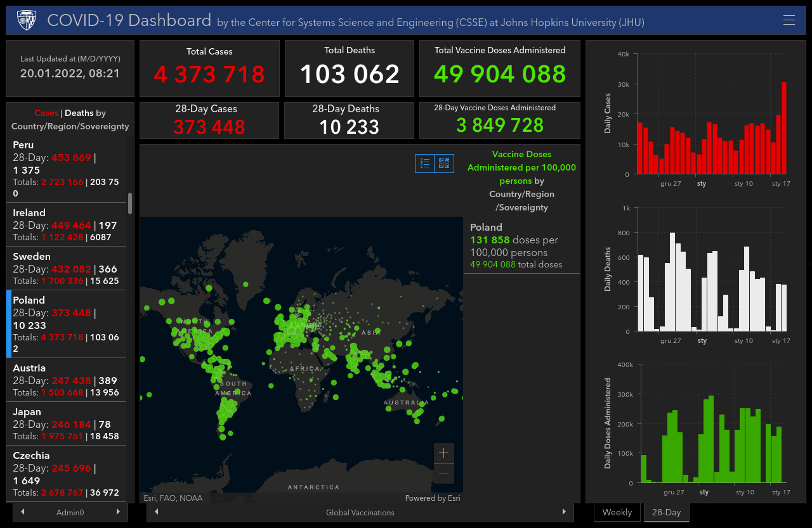Select Peru in the country list
This screenshot has height=528, width=812.
[66, 169]
